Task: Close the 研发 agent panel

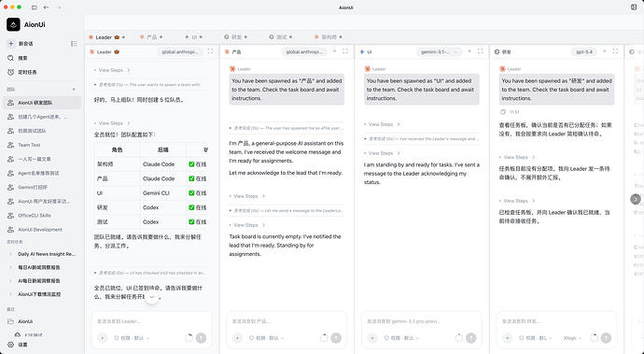Action: tap(605, 51)
